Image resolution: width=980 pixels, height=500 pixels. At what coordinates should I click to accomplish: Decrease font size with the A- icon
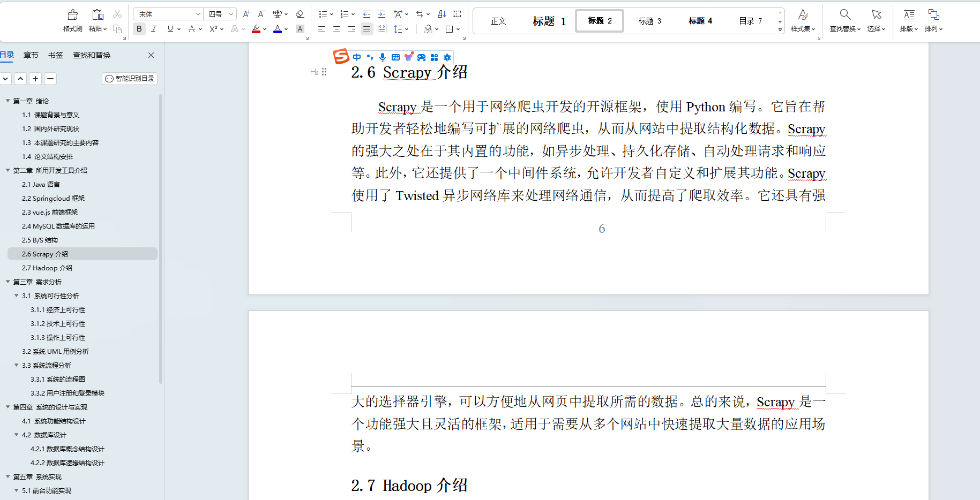click(x=261, y=14)
